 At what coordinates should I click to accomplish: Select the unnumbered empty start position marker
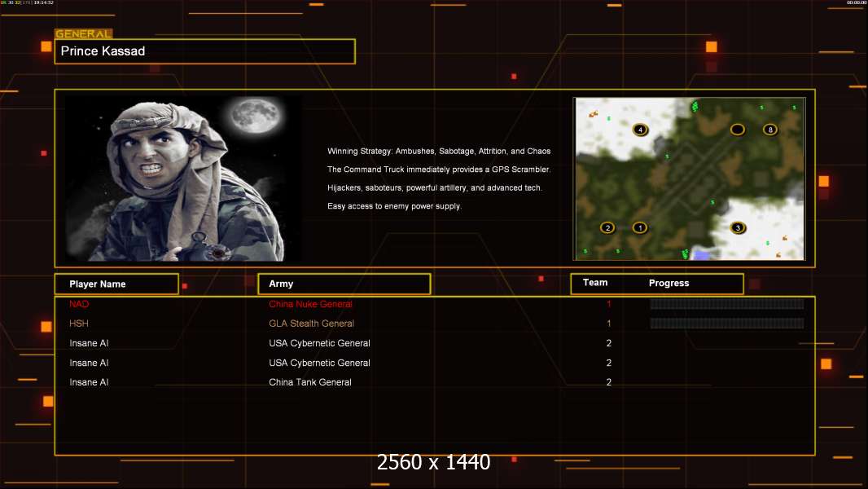tap(738, 130)
